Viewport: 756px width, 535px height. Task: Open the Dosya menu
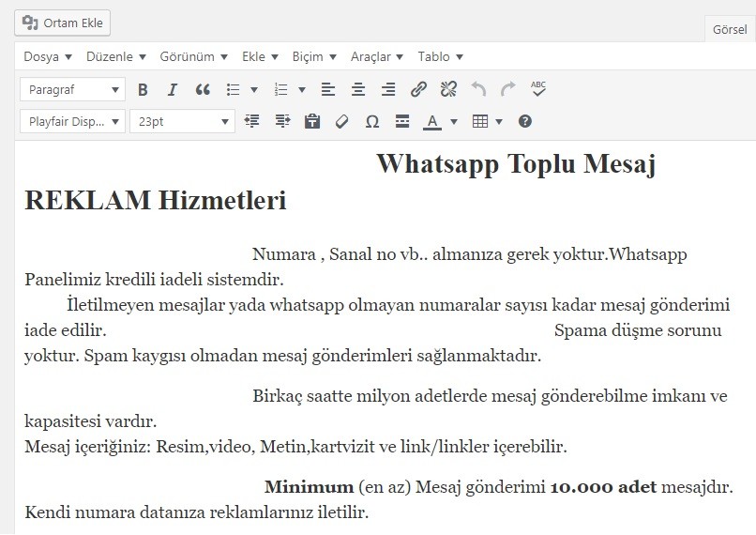pyautogui.click(x=48, y=56)
